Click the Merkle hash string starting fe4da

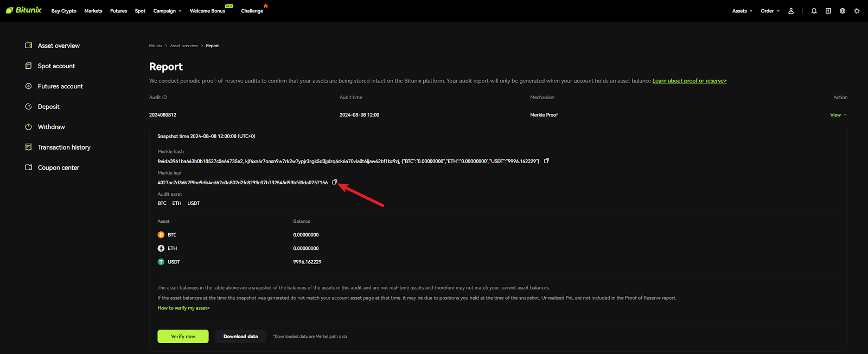[348, 161]
